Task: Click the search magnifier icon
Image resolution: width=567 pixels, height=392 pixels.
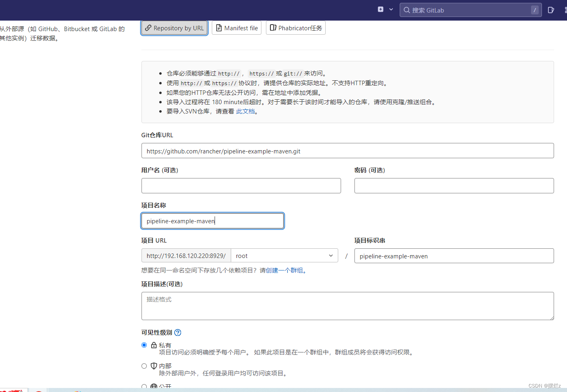Action: point(407,10)
